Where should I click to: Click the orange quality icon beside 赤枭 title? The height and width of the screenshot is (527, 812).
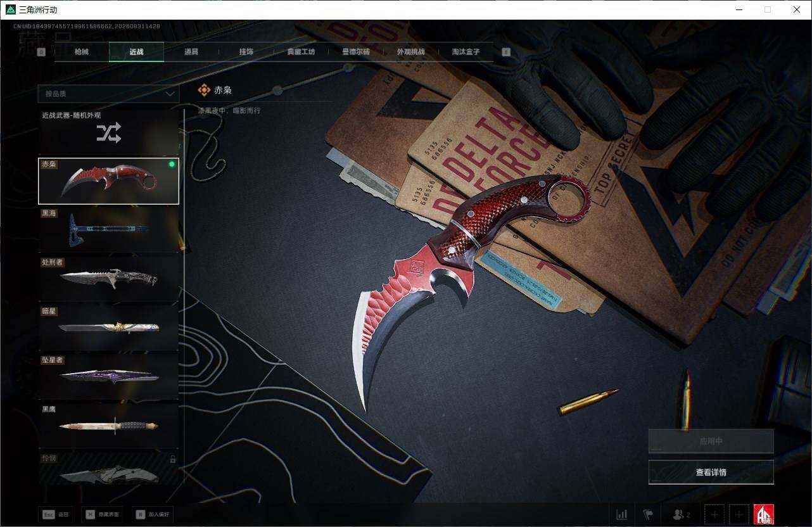[x=204, y=90]
